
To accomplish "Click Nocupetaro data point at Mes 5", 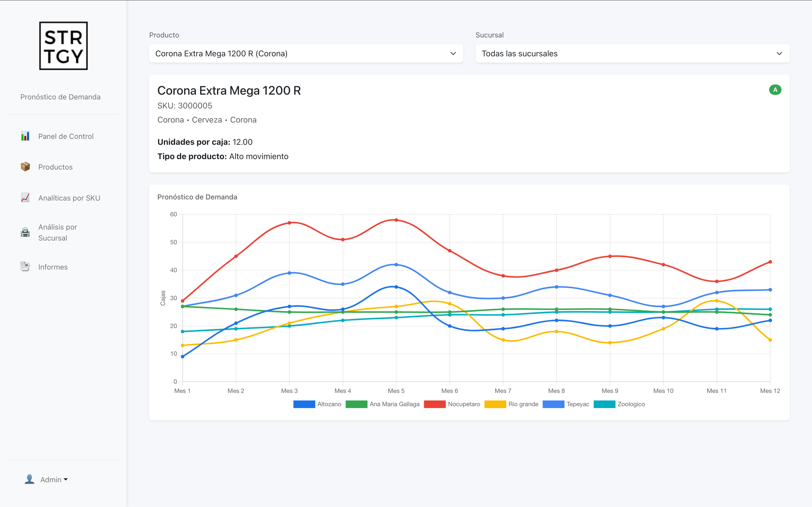I will pyautogui.click(x=396, y=220).
